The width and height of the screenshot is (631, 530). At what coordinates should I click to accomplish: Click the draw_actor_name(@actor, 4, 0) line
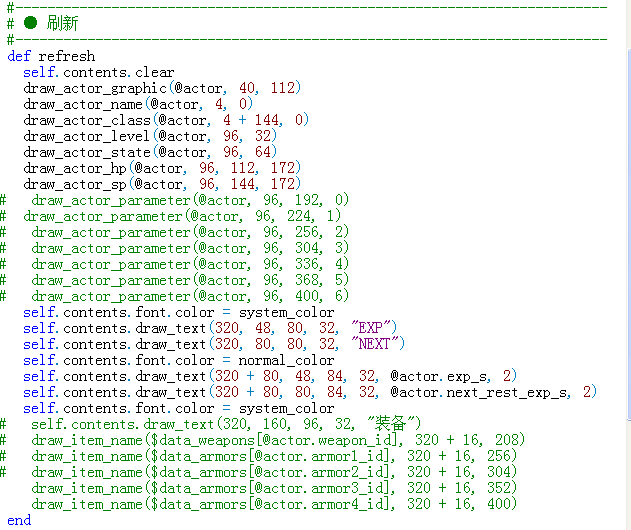[x=138, y=104]
